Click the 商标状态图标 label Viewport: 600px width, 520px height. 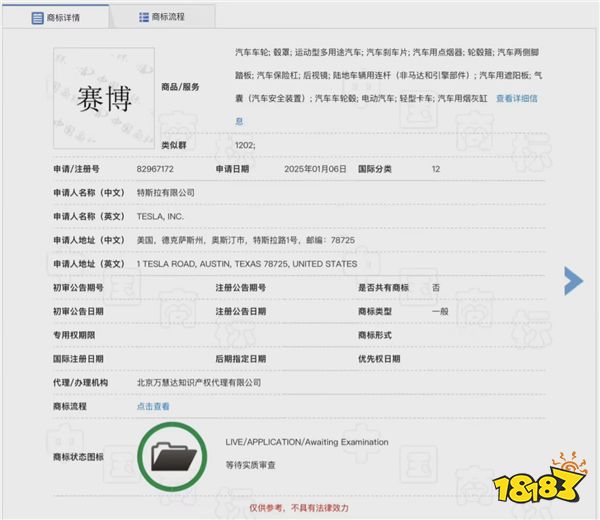pos(78,457)
